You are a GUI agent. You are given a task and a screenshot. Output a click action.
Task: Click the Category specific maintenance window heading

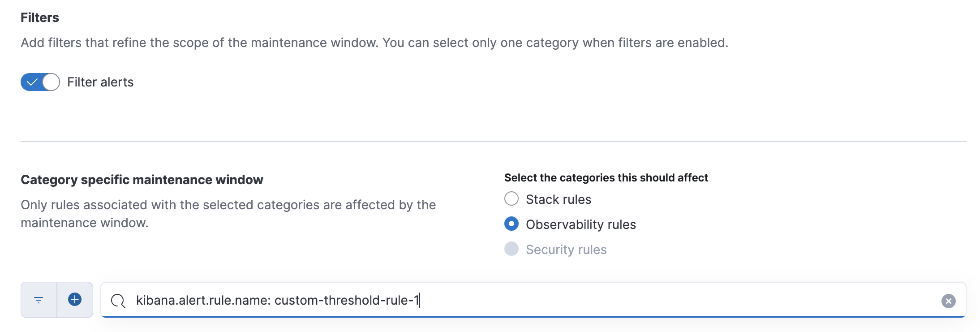coord(142,179)
